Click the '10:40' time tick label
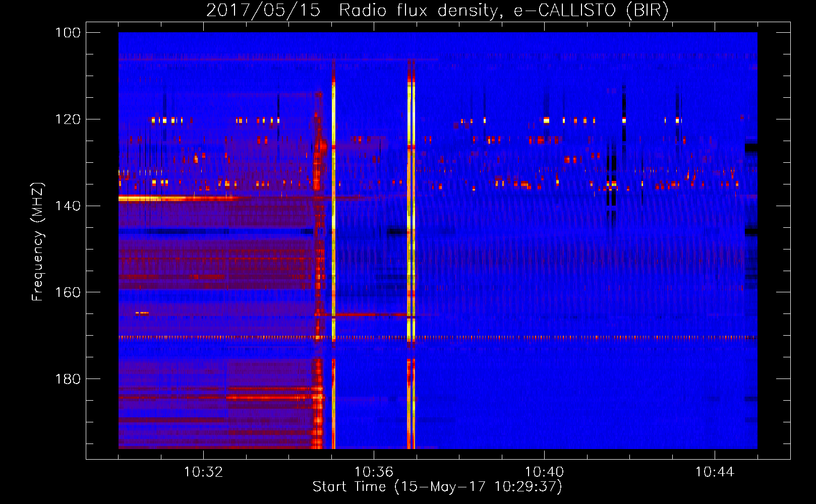 (544, 472)
